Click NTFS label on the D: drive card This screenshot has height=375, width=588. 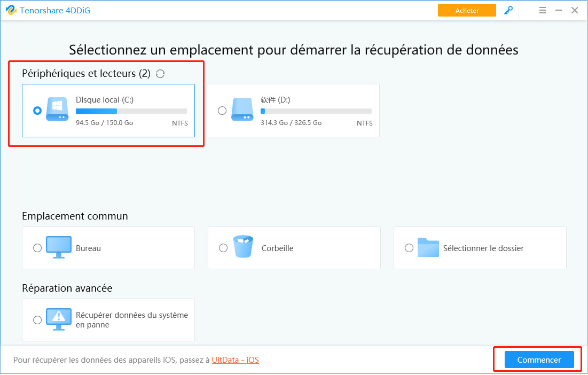point(365,123)
